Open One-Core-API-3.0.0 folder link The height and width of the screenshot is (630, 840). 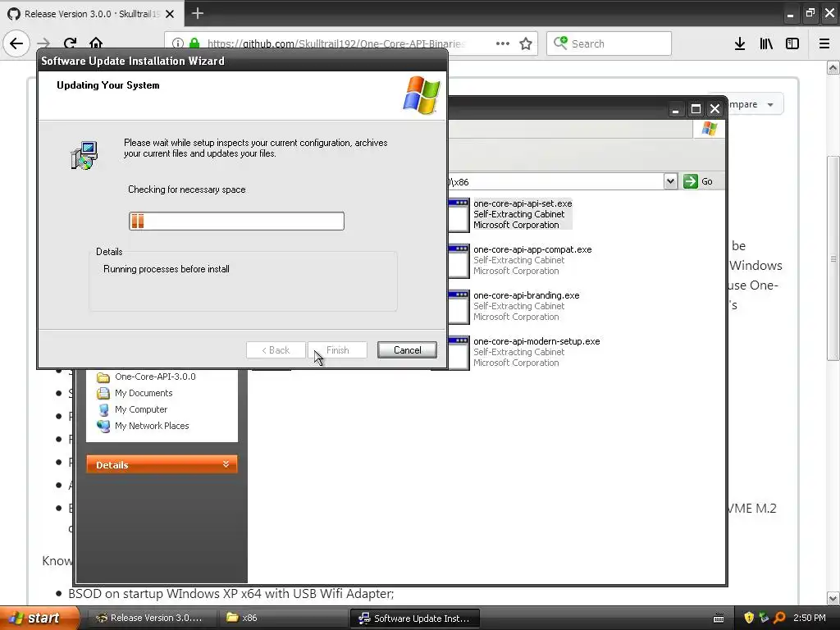point(155,377)
